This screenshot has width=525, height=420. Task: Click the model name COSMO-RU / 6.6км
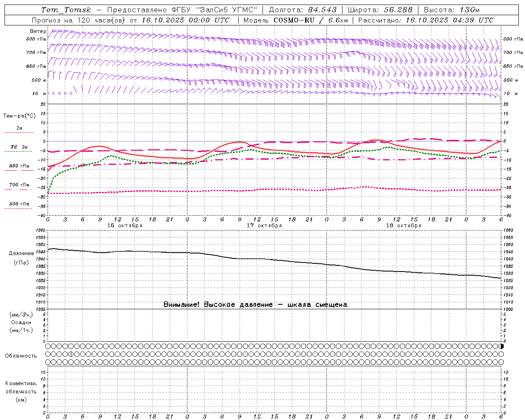tap(310, 20)
